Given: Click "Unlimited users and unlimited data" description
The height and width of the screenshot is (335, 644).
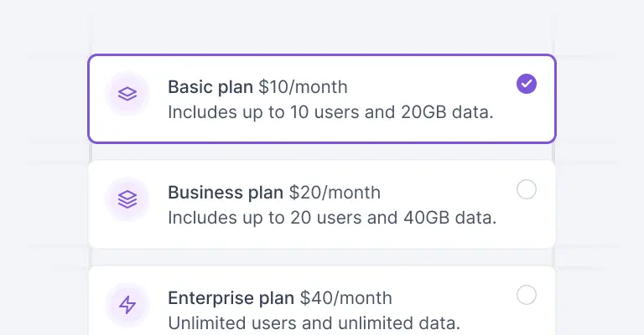Looking at the screenshot, I should point(314,322).
